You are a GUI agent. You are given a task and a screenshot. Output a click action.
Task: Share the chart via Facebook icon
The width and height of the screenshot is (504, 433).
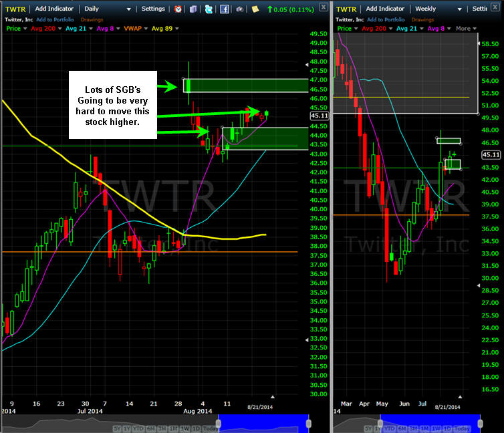225,9
